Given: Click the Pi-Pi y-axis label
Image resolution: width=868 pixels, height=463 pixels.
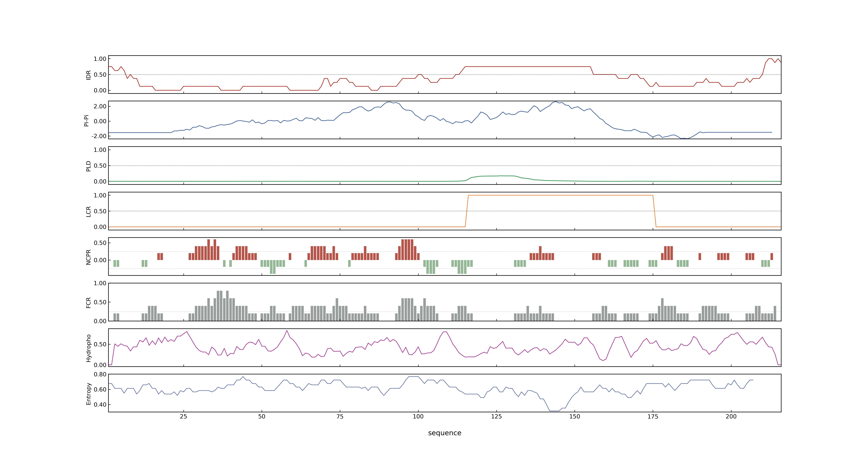Looking at the screenshot, I should tap(86, 120).
